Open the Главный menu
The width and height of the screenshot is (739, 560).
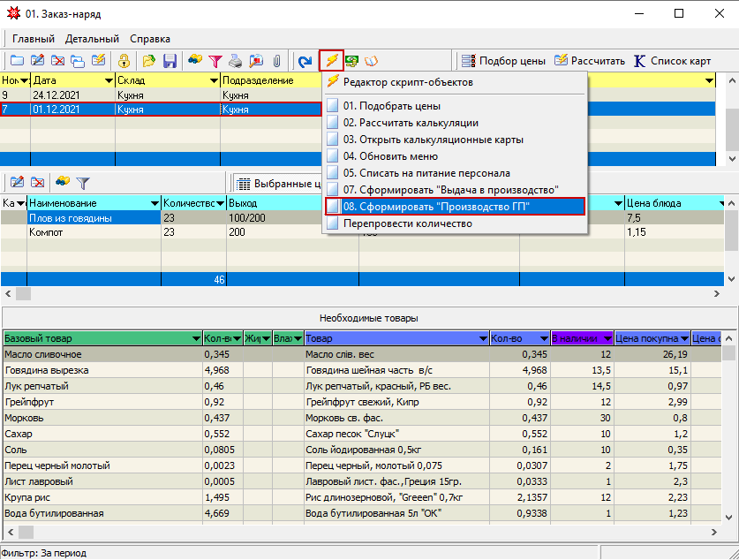coord(34,39)
